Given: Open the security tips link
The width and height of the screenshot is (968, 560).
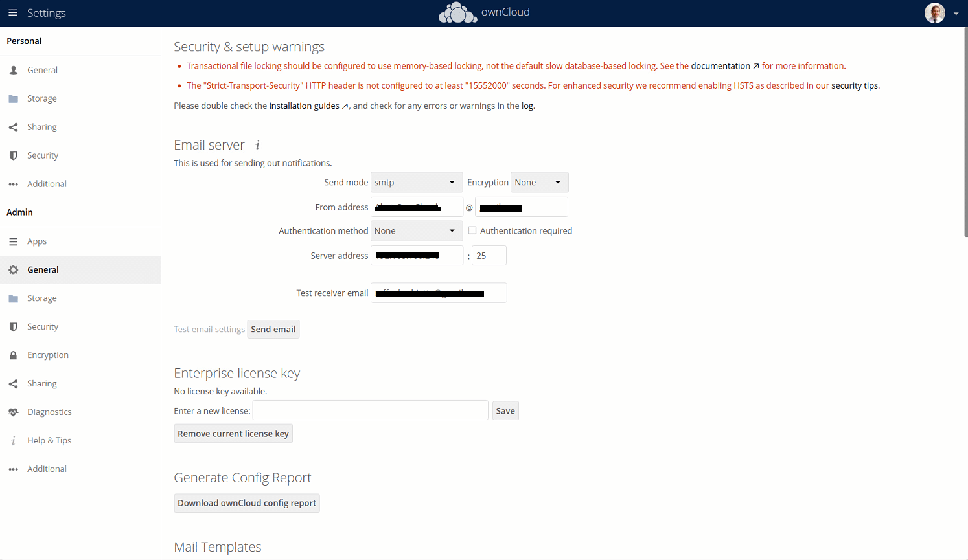Looking at the screenshot, I should tap(855, 85).
